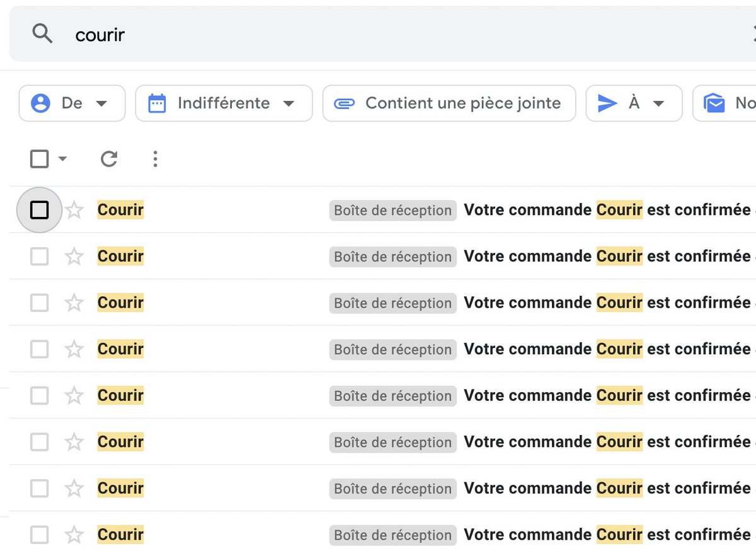The image size is (756, 551).
Task: Click the open envelope unread filter icon
Action: [x=714, y=103]
